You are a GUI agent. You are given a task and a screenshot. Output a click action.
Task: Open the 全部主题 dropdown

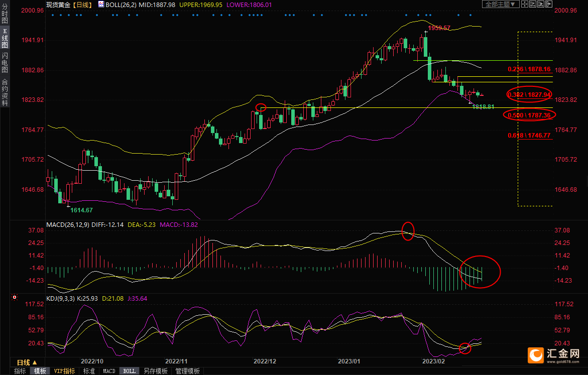point(501,4)
